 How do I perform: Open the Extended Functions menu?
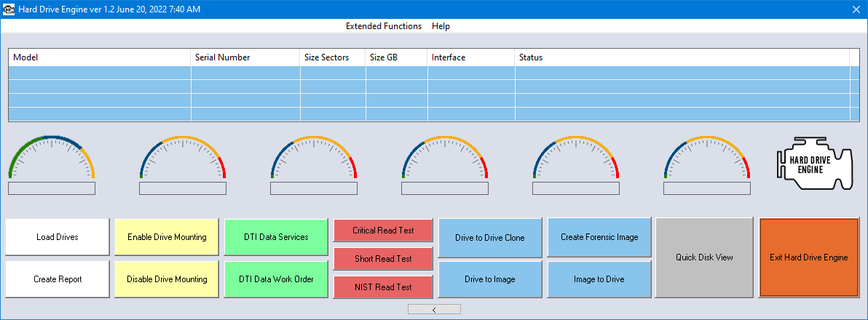click(x=384, y=26)
